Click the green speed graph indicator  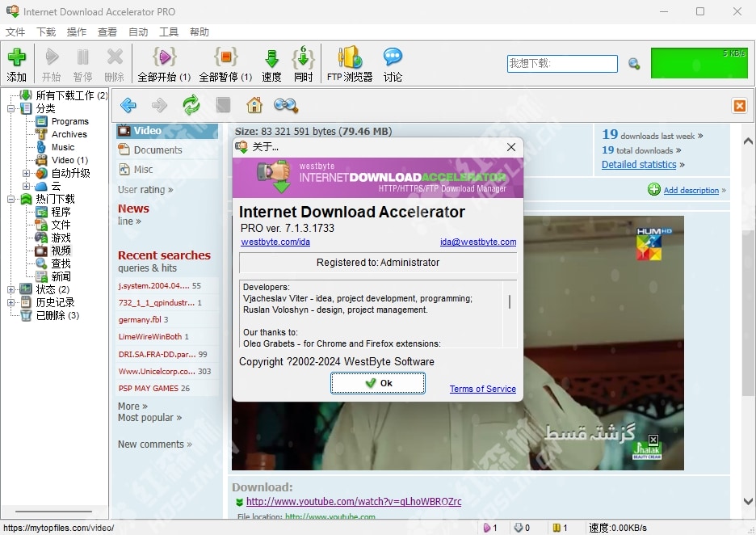(x=699, y=63)
